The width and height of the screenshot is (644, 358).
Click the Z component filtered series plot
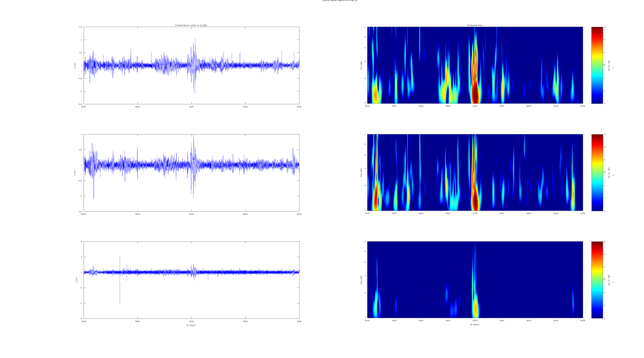(191, 280)
